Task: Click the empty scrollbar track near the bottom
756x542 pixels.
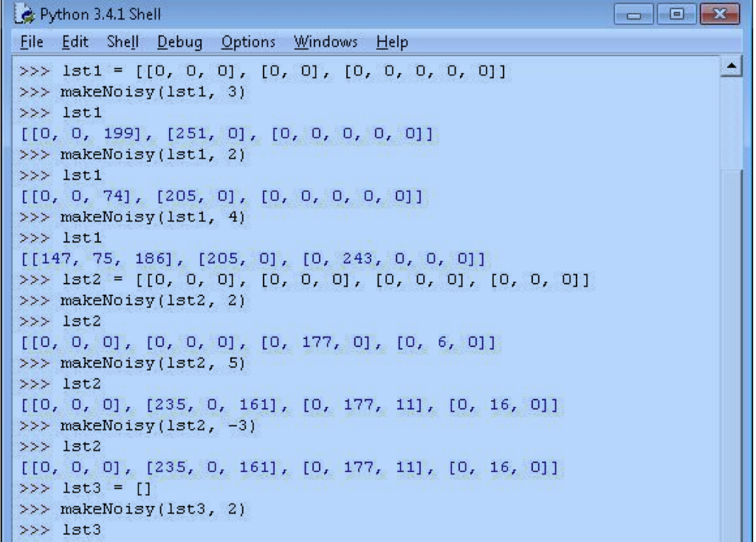Action: click(732, 480)
